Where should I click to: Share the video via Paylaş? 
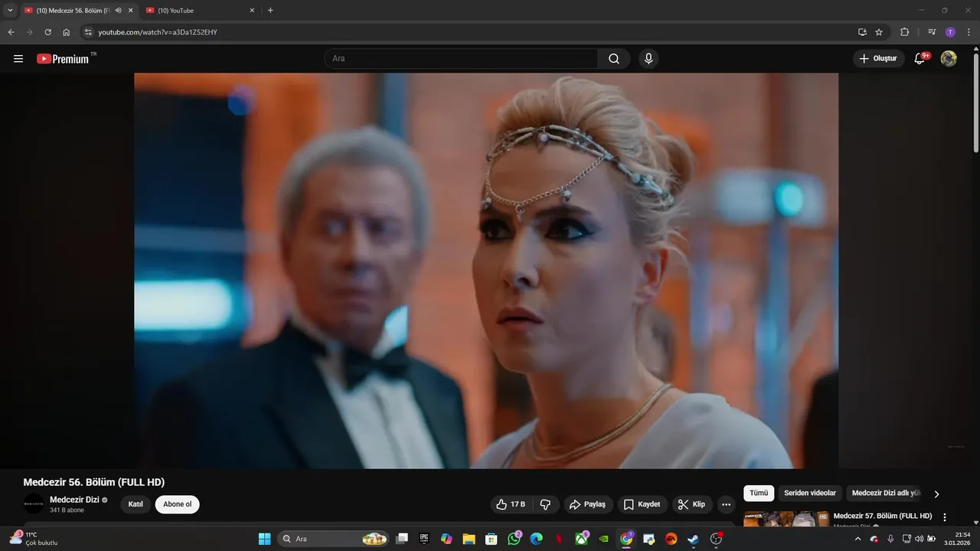[x=589, y=504]
